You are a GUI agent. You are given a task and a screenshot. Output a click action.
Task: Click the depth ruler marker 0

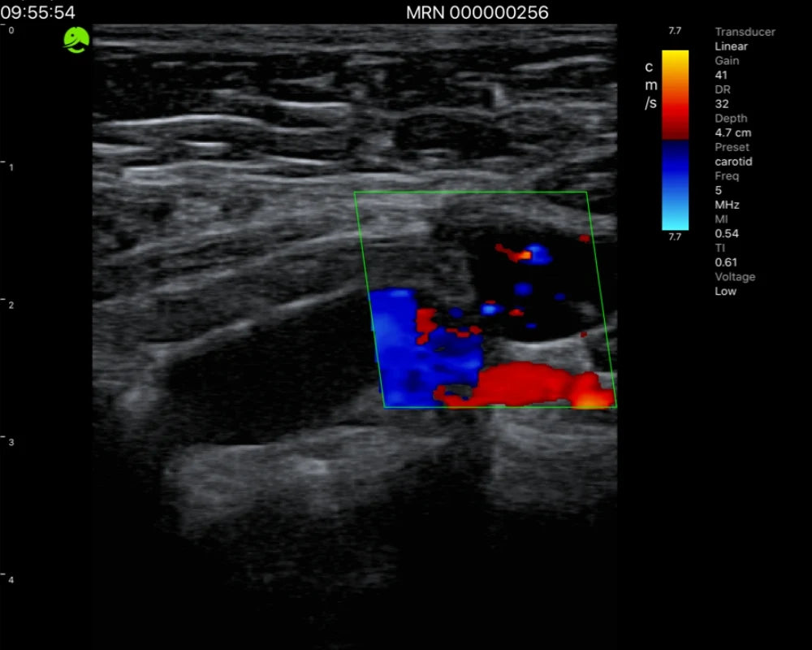pos(11,31)
